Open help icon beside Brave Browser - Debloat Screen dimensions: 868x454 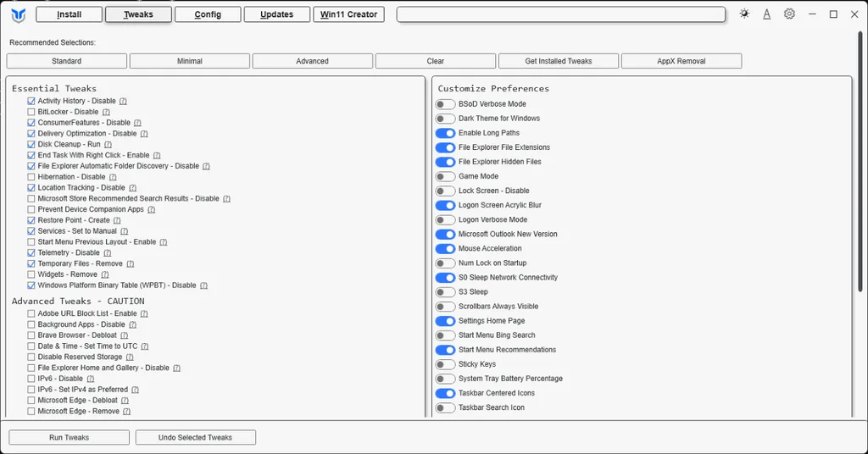124,335
